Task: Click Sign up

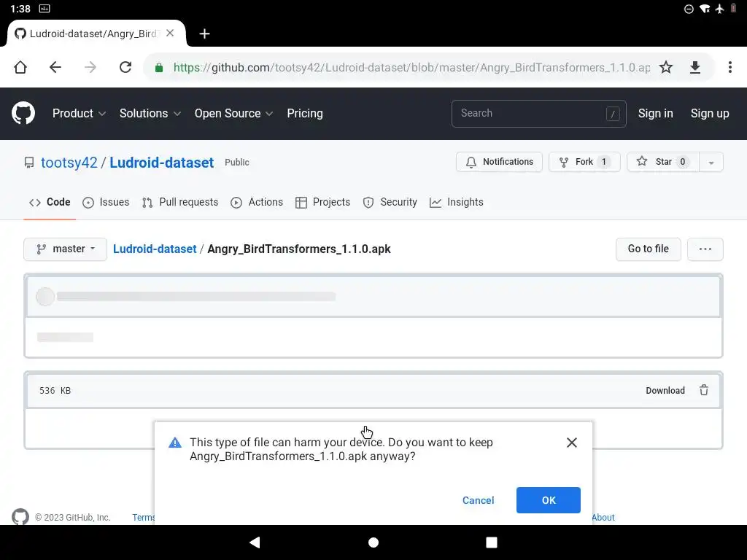Action: pyautogui.click(x=710, y=113)
